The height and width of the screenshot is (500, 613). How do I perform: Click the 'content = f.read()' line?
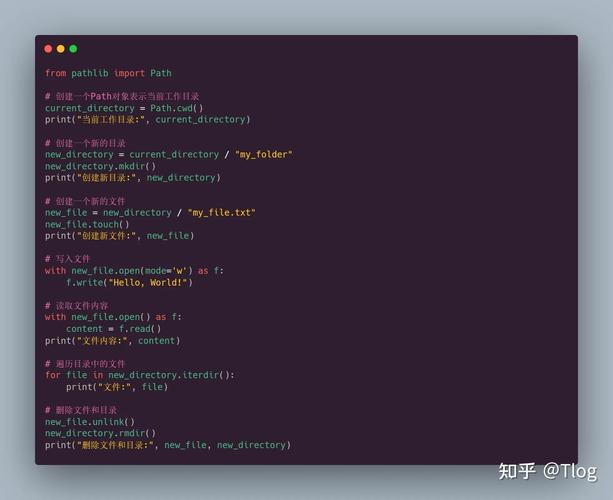pyautogui.click(x=113, y=328)
